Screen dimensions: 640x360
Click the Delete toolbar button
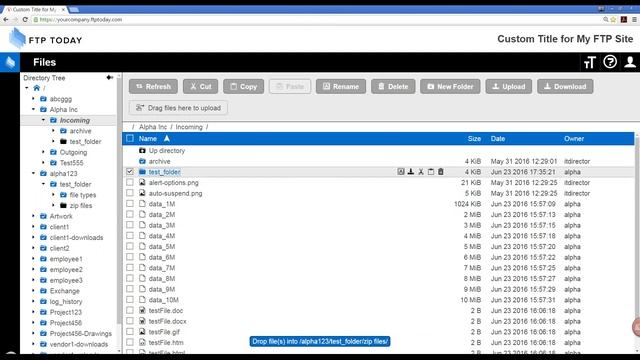(x=393, y=87)
